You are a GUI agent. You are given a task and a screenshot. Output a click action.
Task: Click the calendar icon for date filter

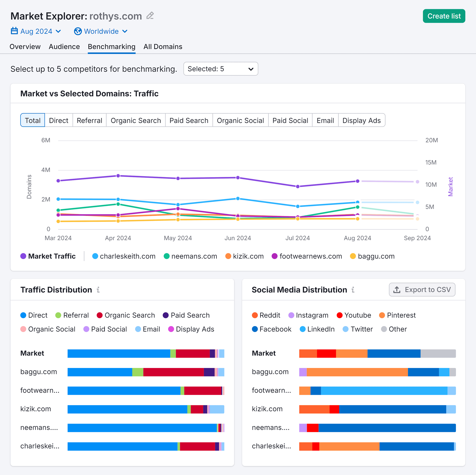(x=14, y=31)
